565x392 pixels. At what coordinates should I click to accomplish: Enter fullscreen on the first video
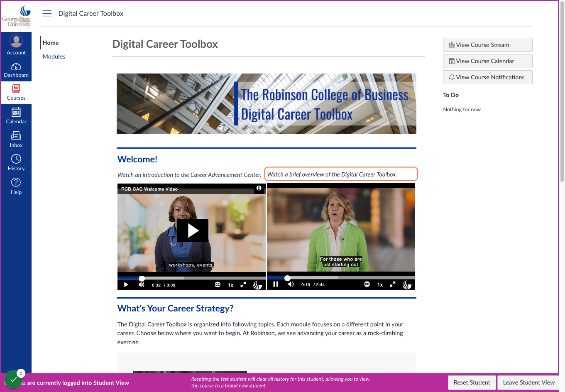coord(243,285)
